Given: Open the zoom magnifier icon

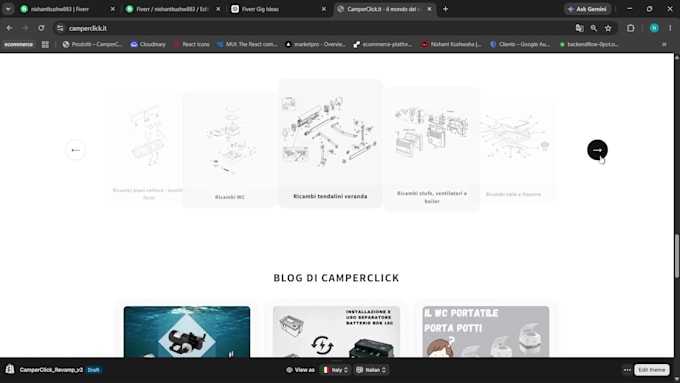Looking at the screenshot, I should (x=594, y=28).
